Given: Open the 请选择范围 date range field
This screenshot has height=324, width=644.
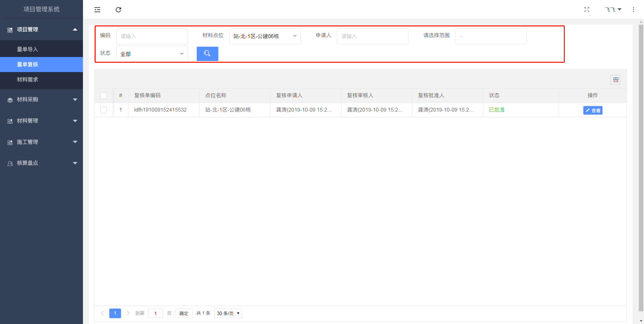Looking at the screenshot, I should [491, 36].
